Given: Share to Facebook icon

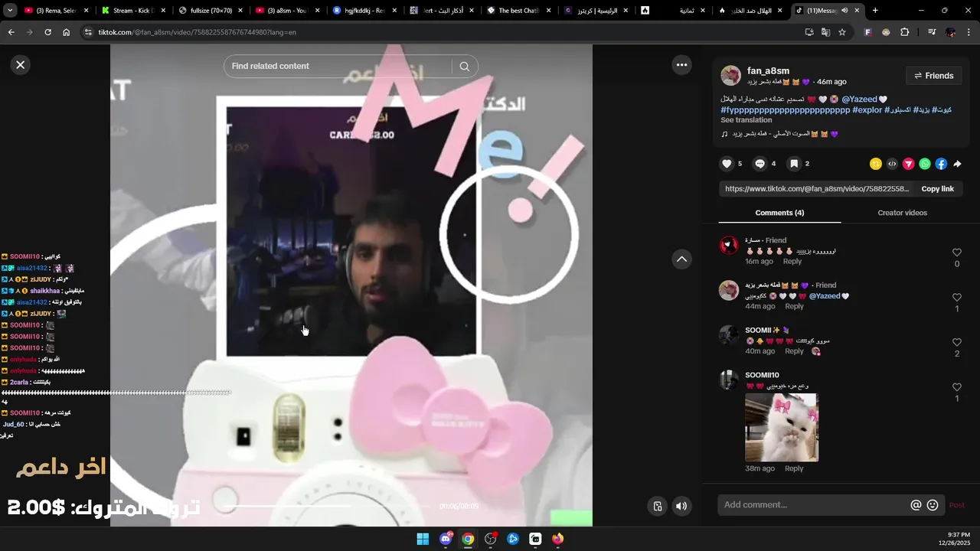Looking at the screenshot, I should tap(941, 164).
